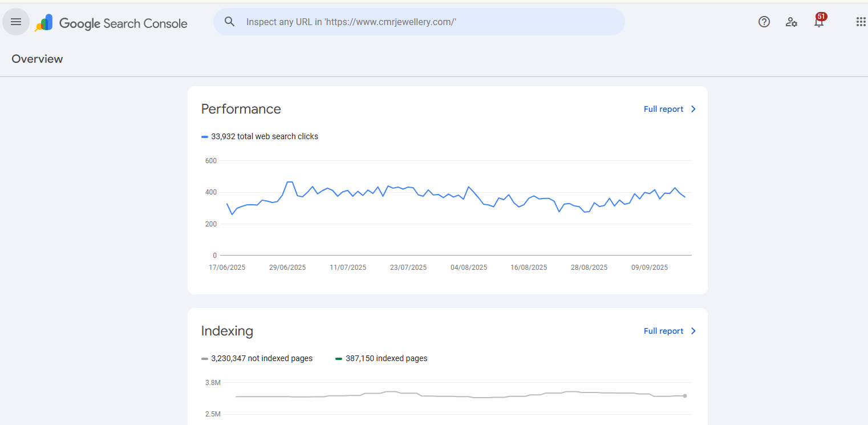Toggle the gray not indexed pages legend
868x425 pixels.
tap(257, 359)
